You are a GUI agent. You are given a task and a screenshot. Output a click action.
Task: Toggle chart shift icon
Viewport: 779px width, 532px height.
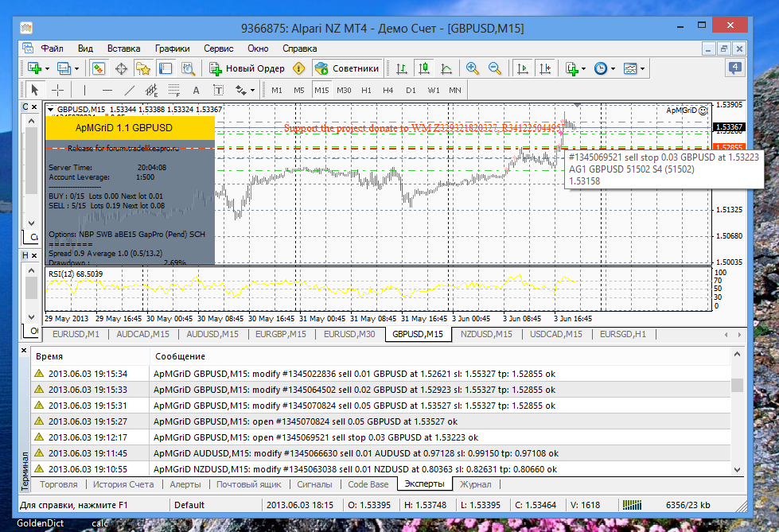coord(545,68)
